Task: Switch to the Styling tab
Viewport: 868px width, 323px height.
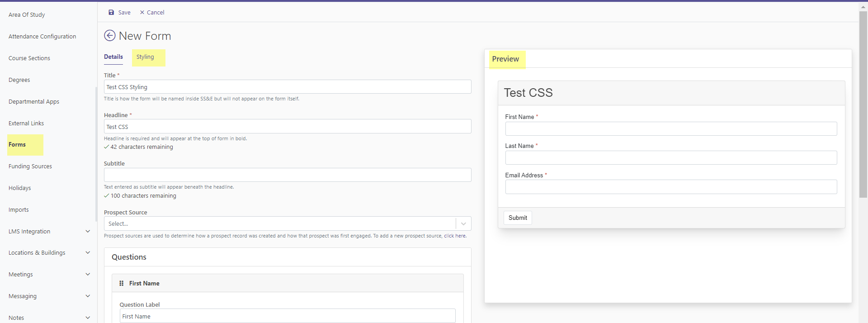Action: [145, 57]
